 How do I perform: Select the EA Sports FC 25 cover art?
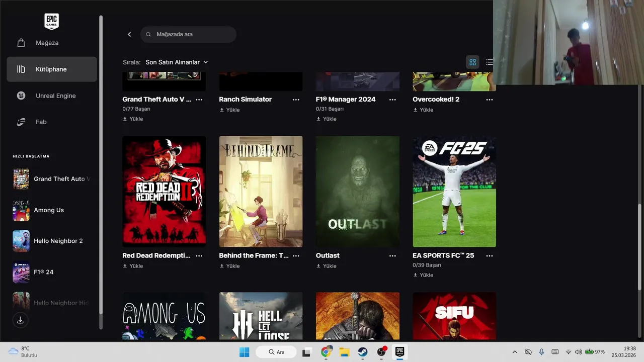454,192
